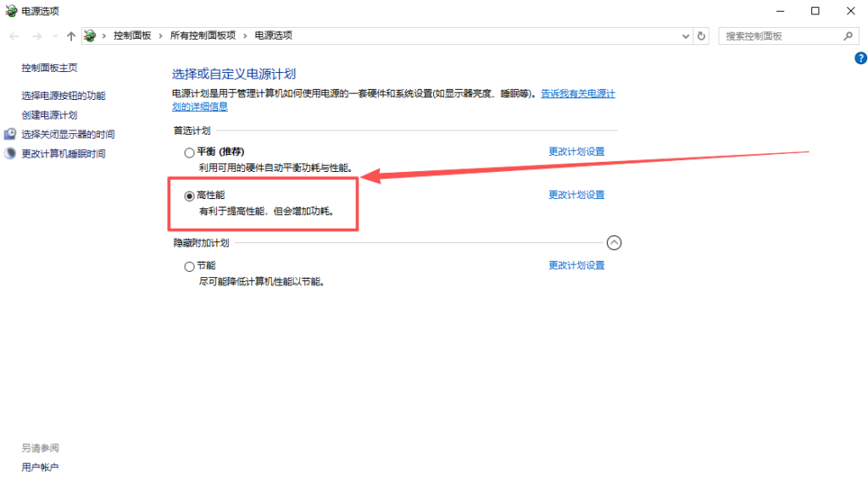
Task: Collapse the 隐藏附加计划 section
Action: (x=615, y=243)
